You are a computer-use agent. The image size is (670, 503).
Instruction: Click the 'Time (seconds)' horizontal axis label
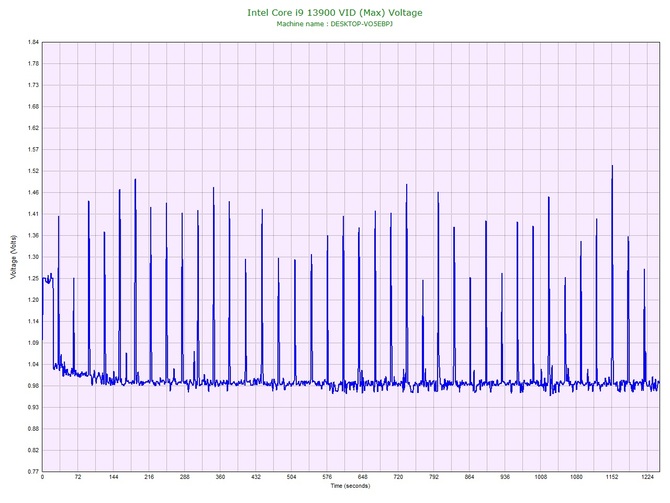350,486
